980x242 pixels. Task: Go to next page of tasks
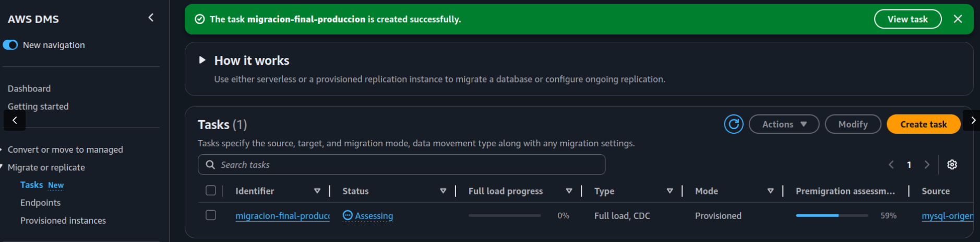tap(927, 165)
